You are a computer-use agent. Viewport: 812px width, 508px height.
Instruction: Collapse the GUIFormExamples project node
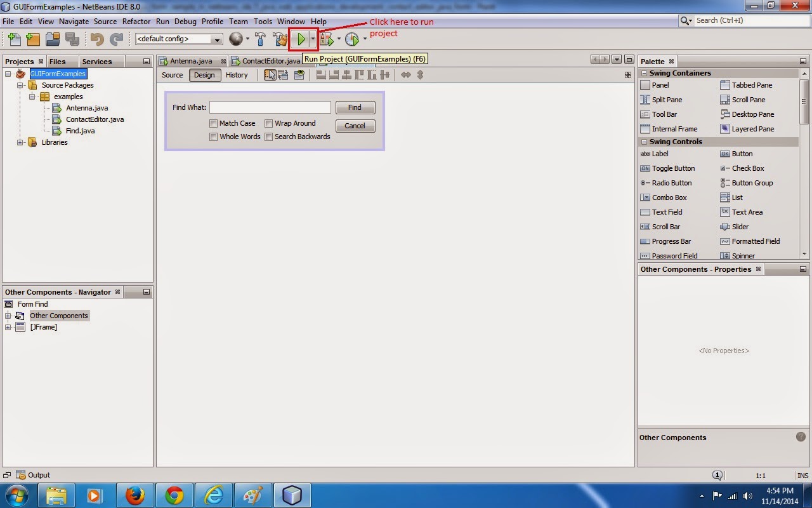coord(8,74)
